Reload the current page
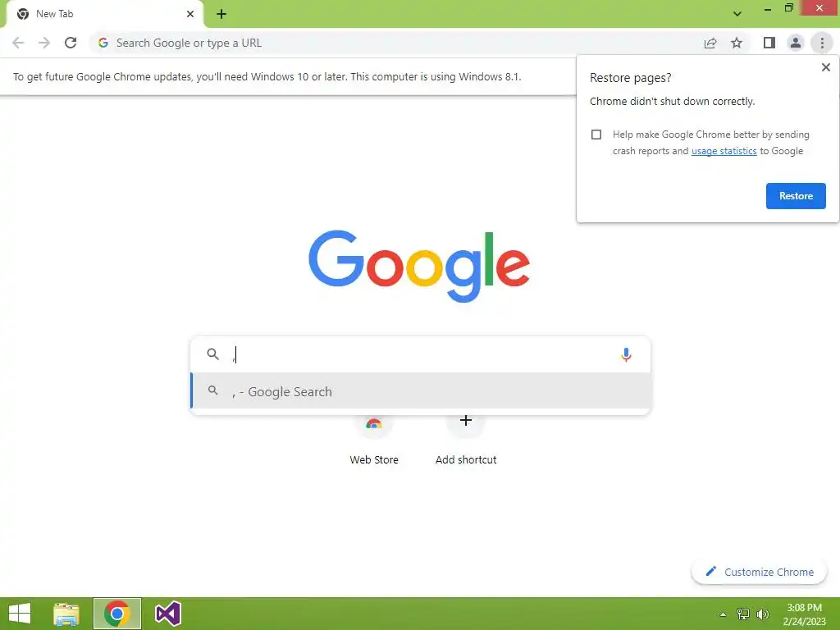The image size is (840, 630). [x=71, y=43]
